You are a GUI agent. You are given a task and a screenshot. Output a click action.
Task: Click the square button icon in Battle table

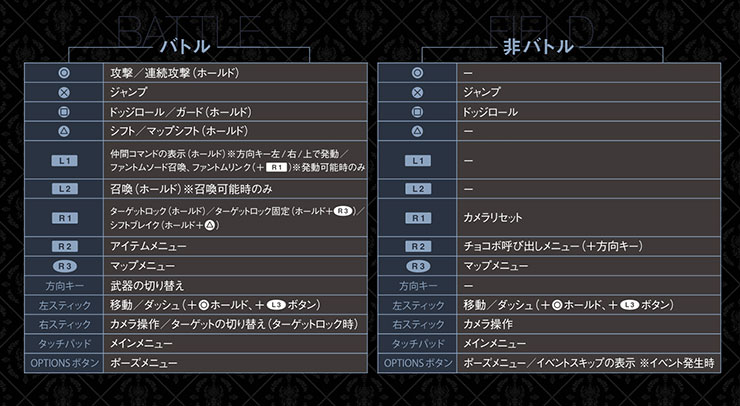64,112
